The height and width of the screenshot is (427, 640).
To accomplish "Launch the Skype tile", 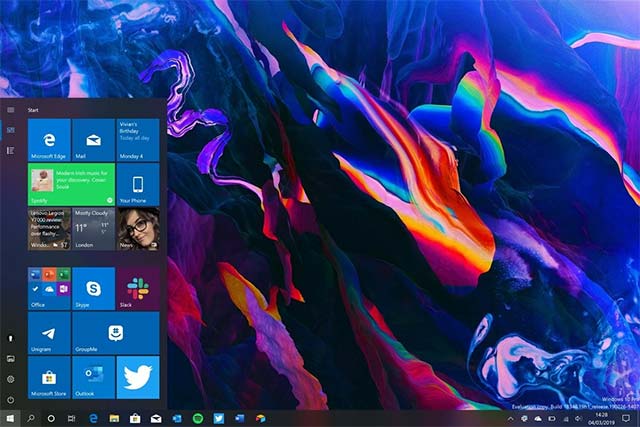I will click(93, 288).
